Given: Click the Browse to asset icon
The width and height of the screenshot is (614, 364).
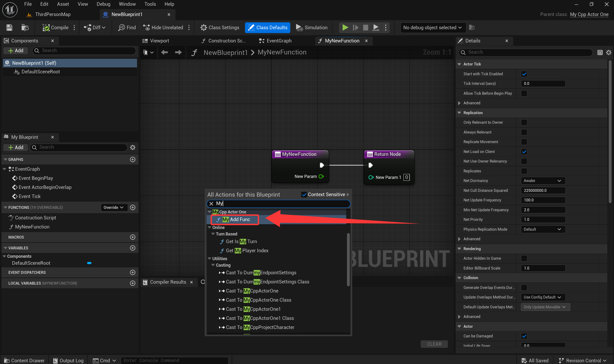Looking at the screenshot, I should [x=25, y=28].
